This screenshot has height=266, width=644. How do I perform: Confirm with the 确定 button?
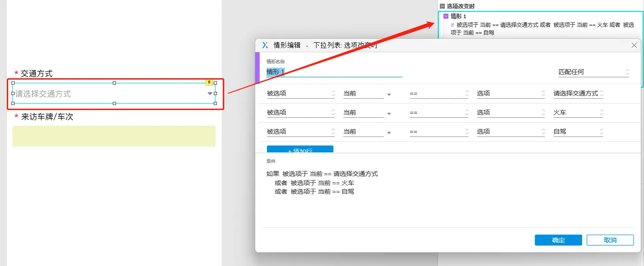pos(558,240)
